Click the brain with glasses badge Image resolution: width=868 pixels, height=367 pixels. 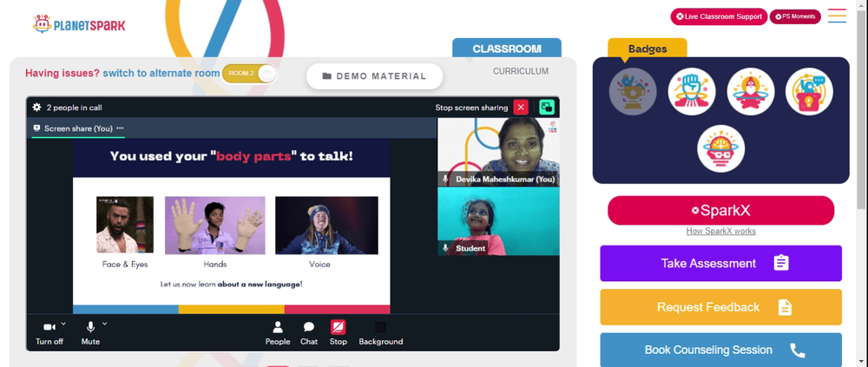tap(720, 148)
